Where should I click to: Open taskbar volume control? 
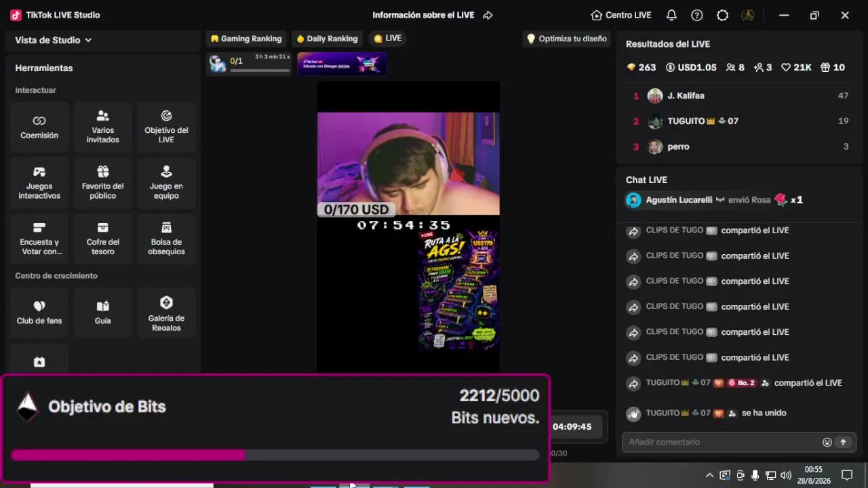coord(786,475)
